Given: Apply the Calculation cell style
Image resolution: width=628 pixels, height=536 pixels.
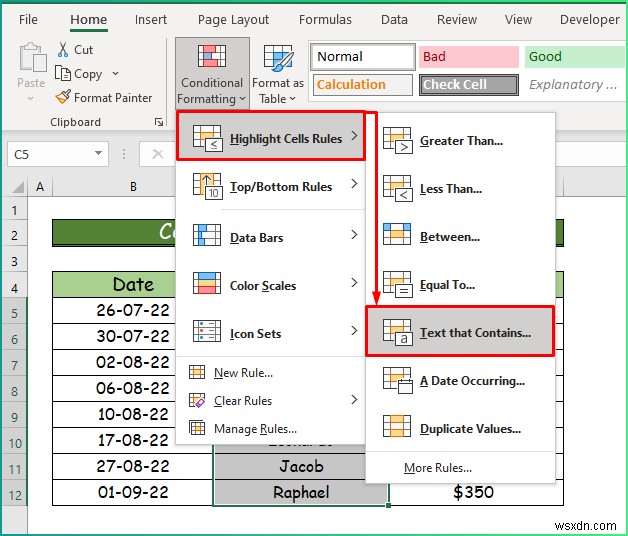Looking at the screenshot, I should pos(362,85).
